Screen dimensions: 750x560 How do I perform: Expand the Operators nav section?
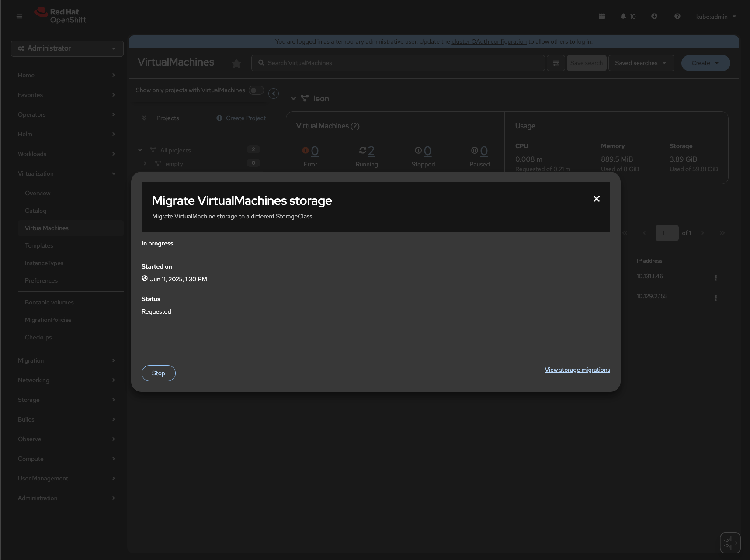(67, 114)
